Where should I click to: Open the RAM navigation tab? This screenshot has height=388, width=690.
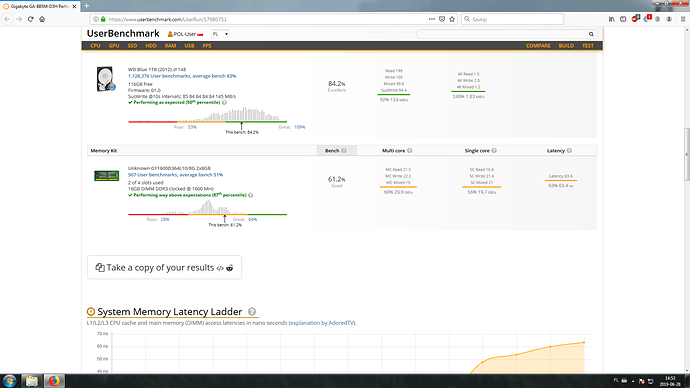pos(170,46)
